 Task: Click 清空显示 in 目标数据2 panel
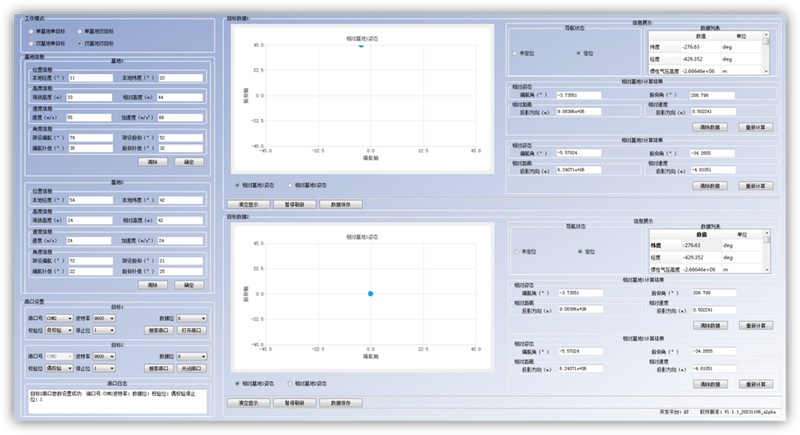[x=249, y=403]
